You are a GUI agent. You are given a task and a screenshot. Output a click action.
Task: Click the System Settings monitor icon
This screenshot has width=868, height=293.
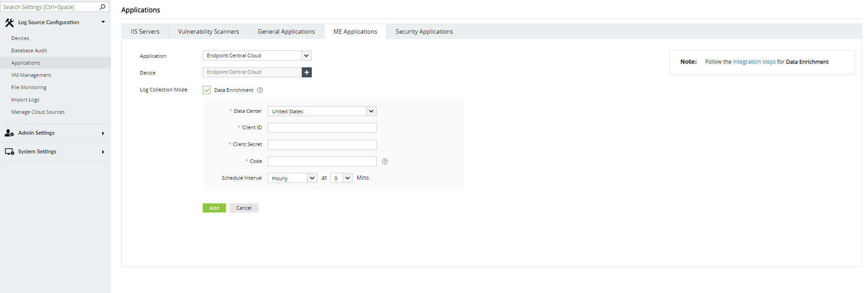point(9,152)
